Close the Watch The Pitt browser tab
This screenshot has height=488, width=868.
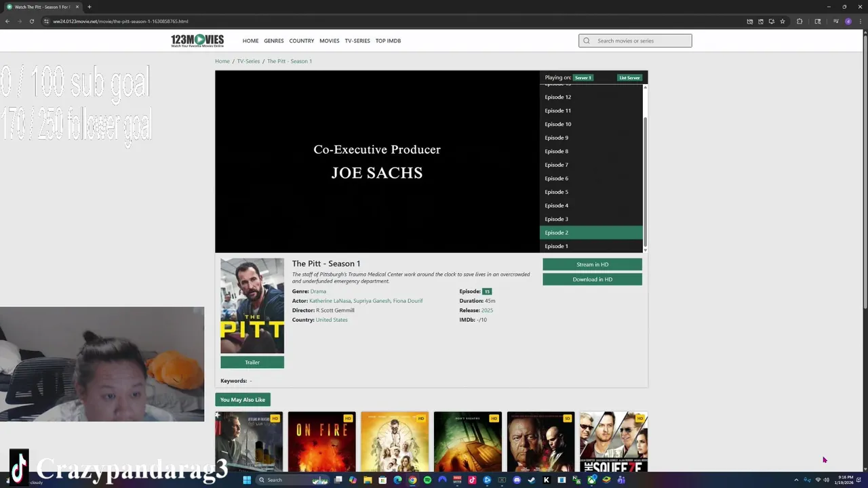pos(77,7)
